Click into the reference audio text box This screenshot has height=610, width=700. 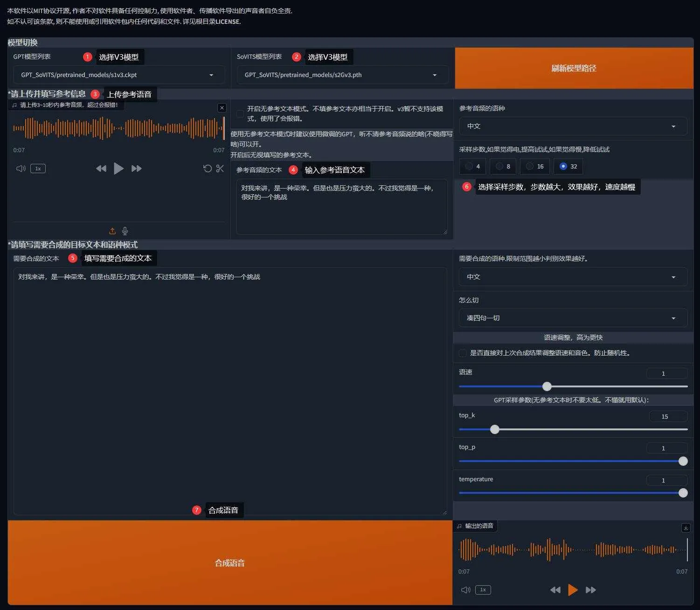point(342,207)
